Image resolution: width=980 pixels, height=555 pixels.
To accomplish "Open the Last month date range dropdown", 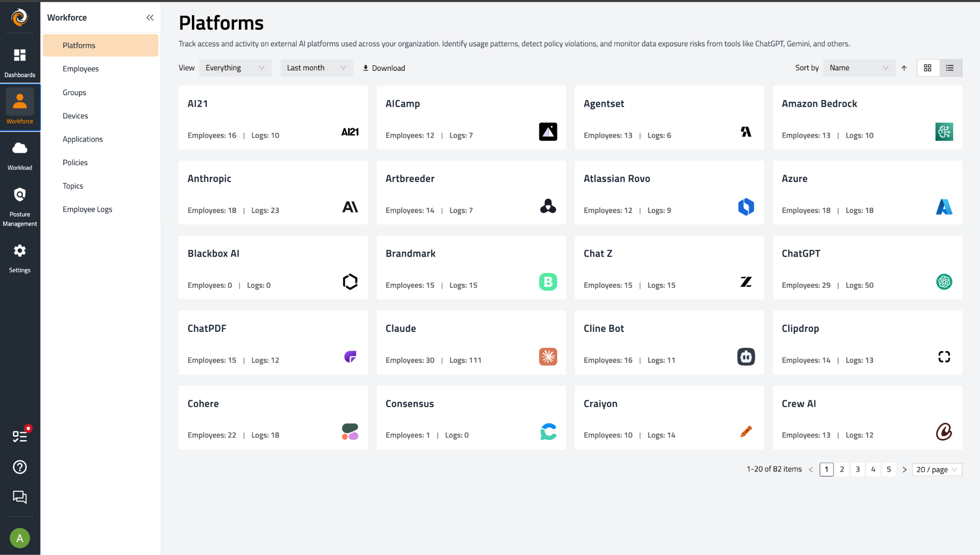I will pyautogui.click(x=316, y=68).
